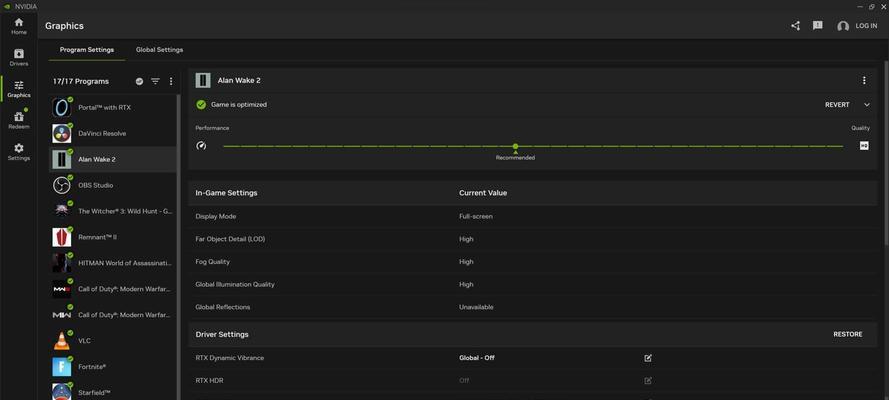
Task: Click Call of Duty MWIII icon
Action: pos(61,289)
